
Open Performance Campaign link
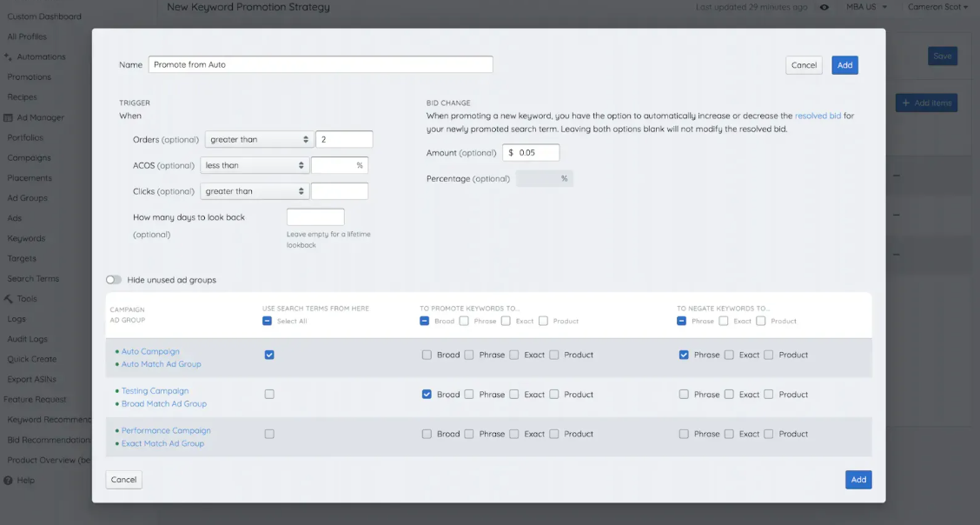(x=166, y=430)
